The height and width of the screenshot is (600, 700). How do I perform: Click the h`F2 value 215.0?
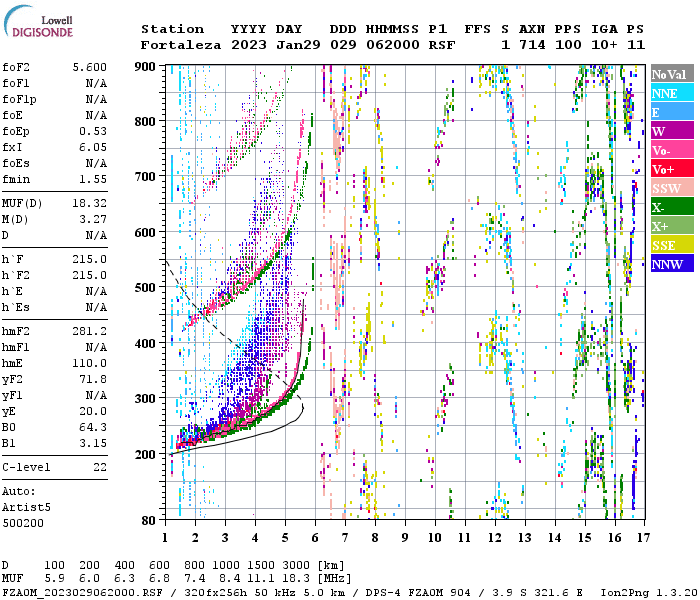(90, 275)
